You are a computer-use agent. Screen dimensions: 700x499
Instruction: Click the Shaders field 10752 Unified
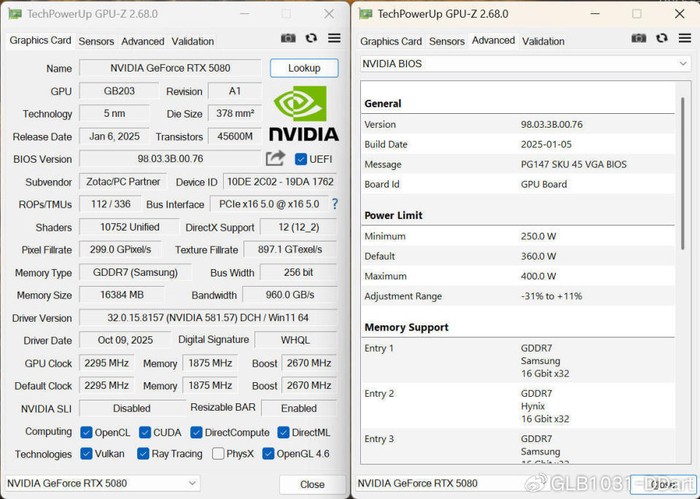tap(129, 227)
